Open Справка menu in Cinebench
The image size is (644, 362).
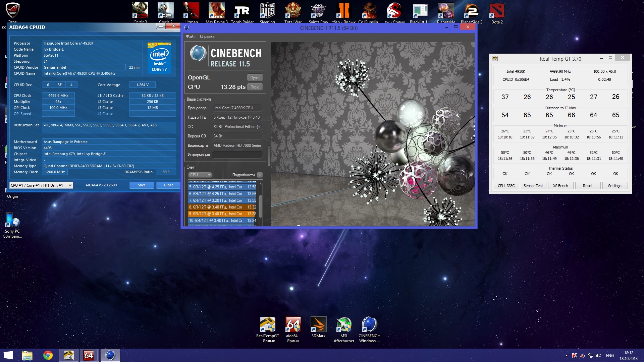click(x=207, y=37)
